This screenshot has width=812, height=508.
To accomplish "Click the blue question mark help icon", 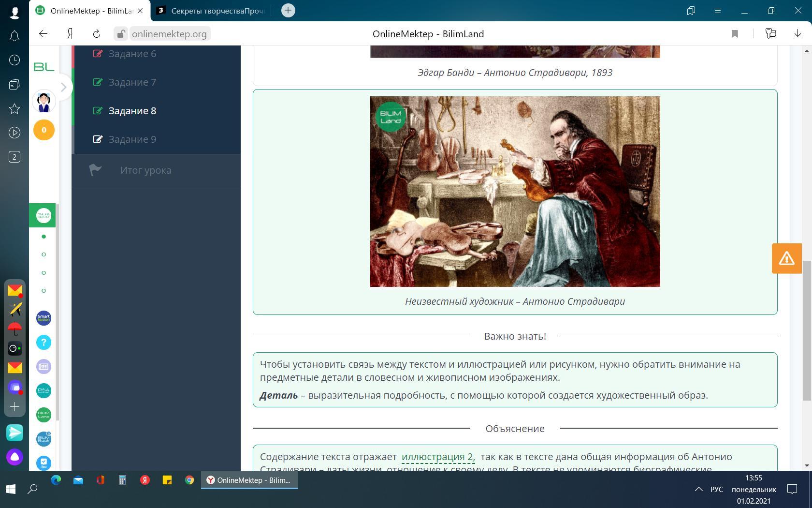I will point(43,342).
